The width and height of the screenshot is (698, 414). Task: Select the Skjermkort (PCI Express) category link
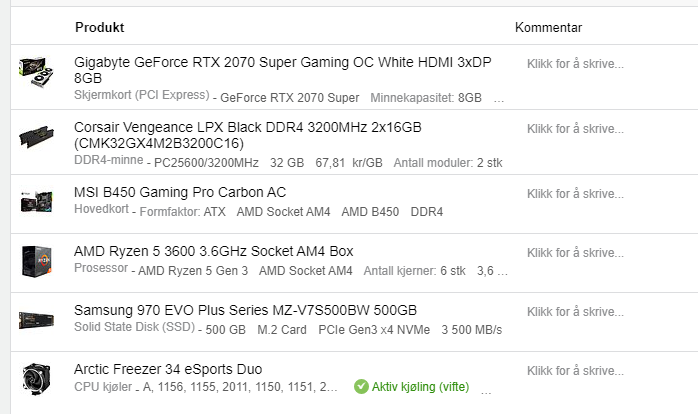coord(142,95)
